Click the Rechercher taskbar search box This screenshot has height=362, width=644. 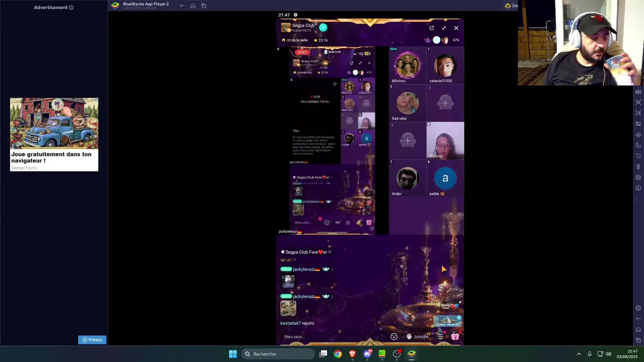(x=278, y=354)
